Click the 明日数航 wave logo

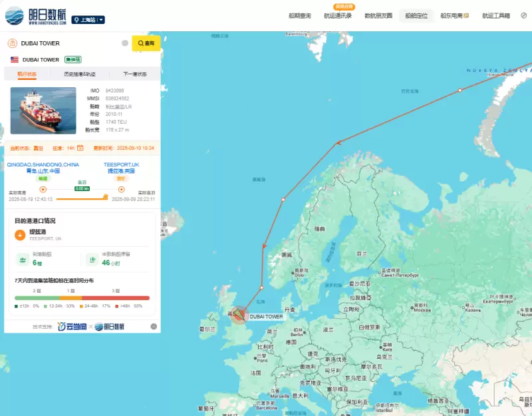point(15,16)
